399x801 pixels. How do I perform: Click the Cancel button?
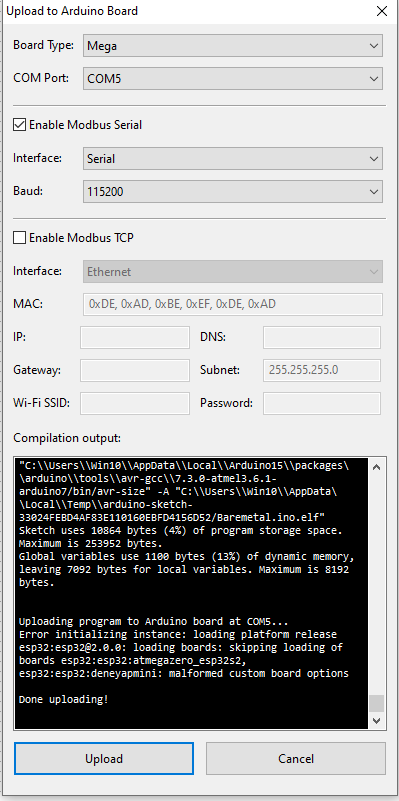coord(296,759)
